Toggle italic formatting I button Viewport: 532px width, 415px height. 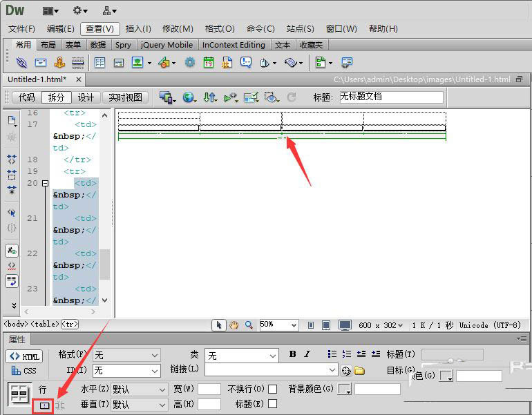point(307,354)
